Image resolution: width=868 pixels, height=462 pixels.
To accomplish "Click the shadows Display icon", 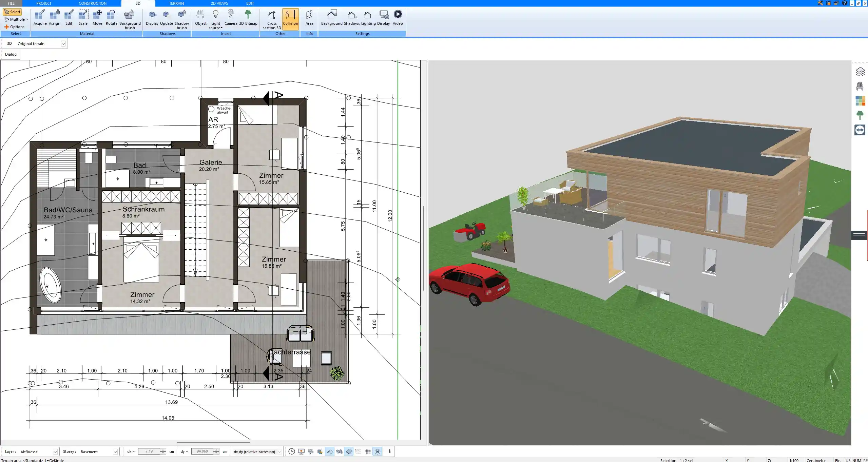I will tap(152, 18).
